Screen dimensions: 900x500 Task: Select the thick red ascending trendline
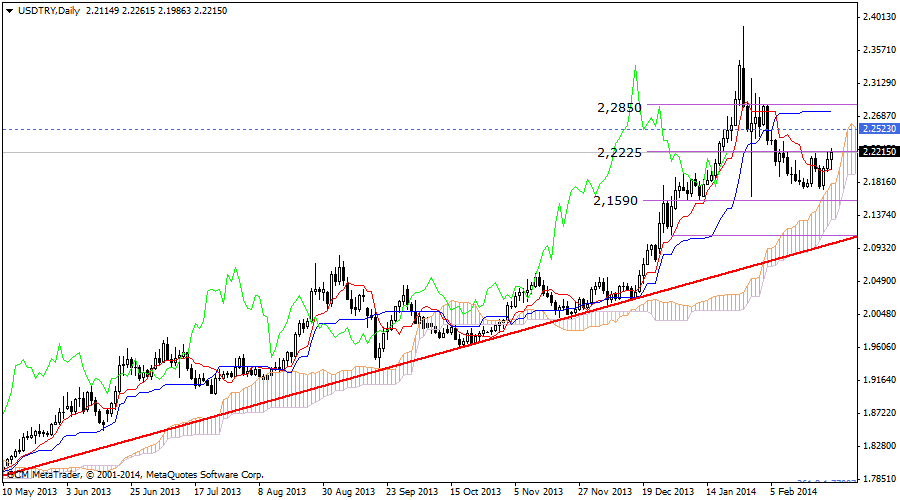pos(429,355)
